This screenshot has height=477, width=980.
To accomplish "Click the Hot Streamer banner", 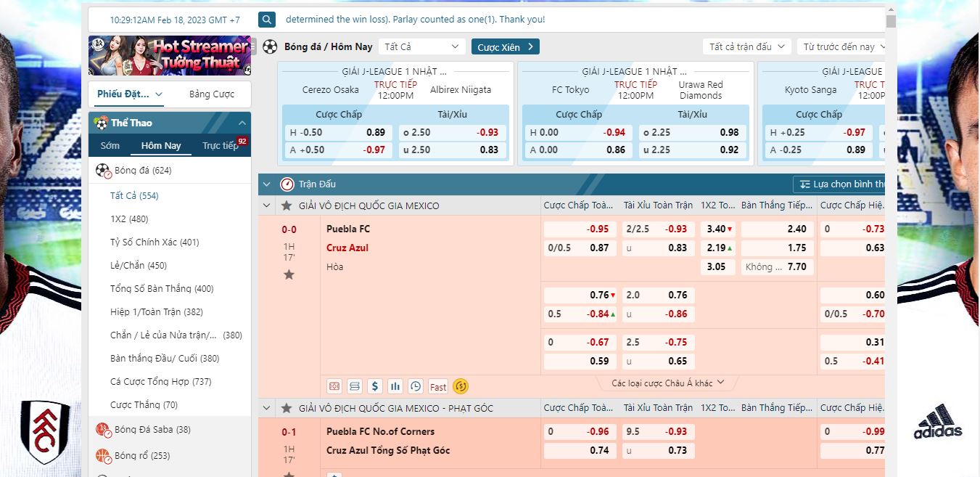I will 170,55.
